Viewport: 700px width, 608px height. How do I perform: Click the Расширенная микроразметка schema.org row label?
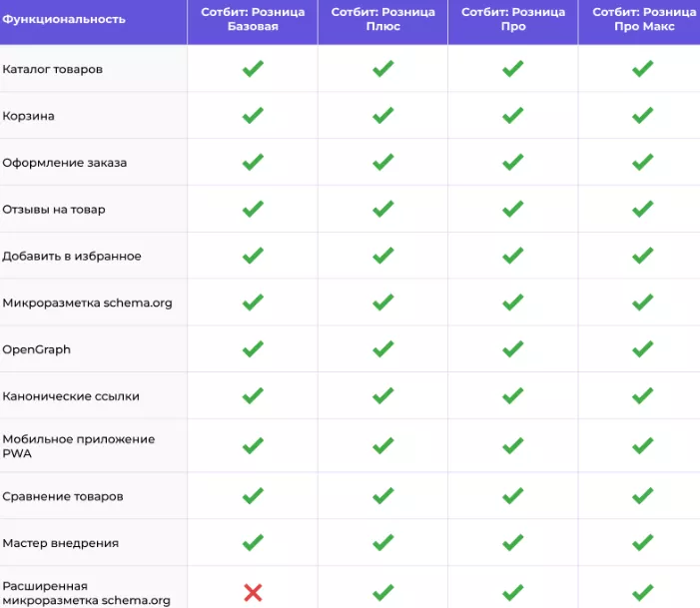coord(86,593)
